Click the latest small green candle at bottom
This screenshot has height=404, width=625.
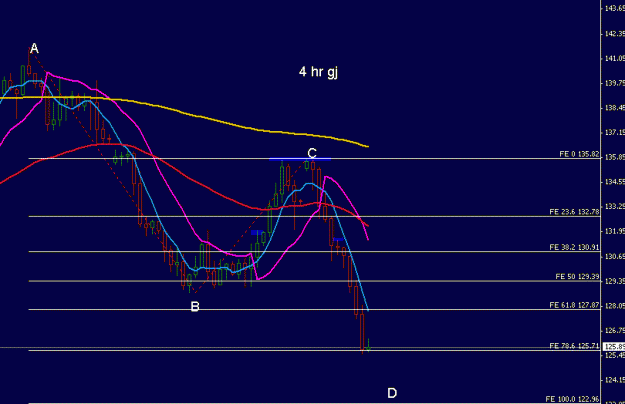pos(369,346)
